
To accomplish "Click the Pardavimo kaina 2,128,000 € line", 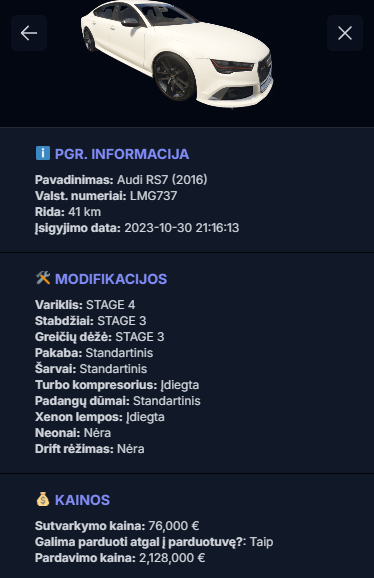I will pyautogui.click(x=120, y=558).
